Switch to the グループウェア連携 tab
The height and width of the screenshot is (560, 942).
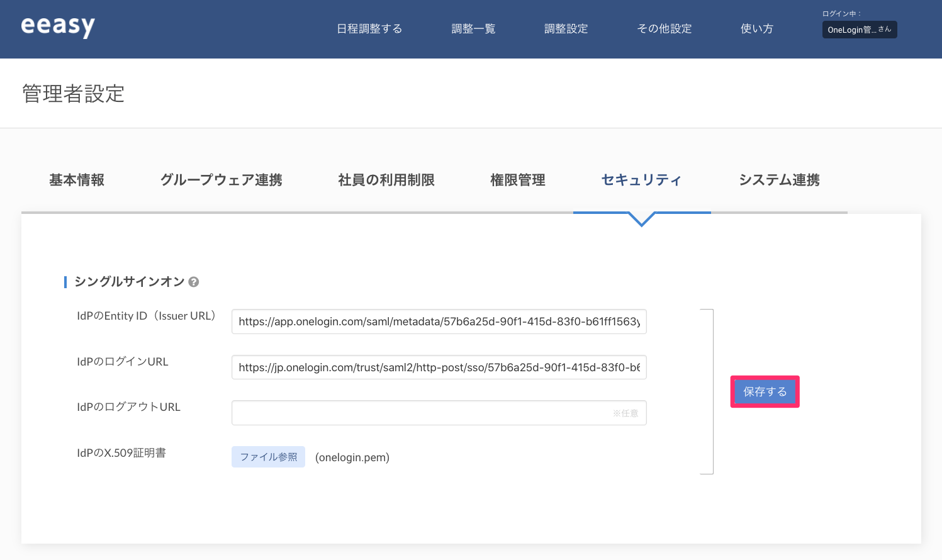click(221, 180)
